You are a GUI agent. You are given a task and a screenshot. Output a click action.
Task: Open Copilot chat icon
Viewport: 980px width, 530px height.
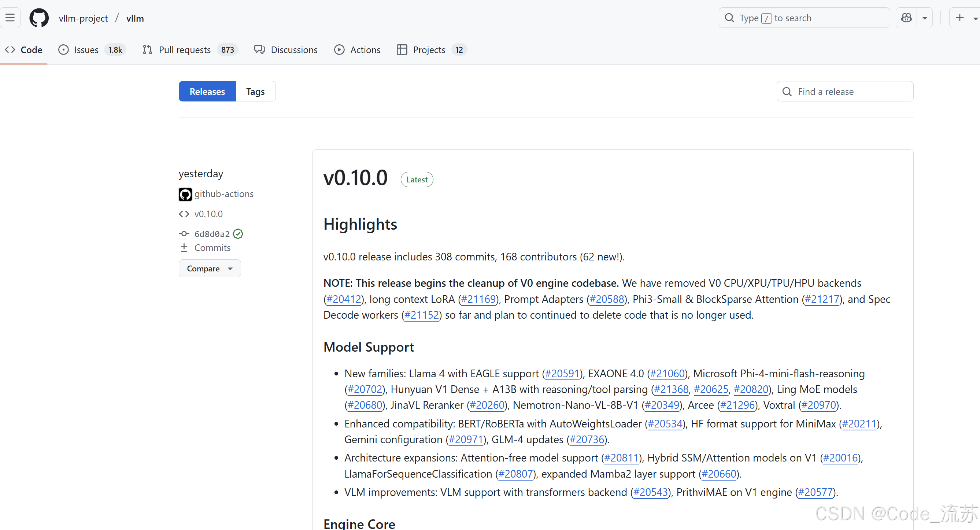click(907, 18)
